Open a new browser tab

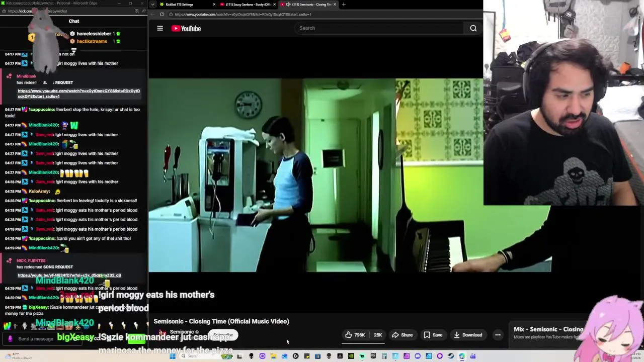(344, 5)
